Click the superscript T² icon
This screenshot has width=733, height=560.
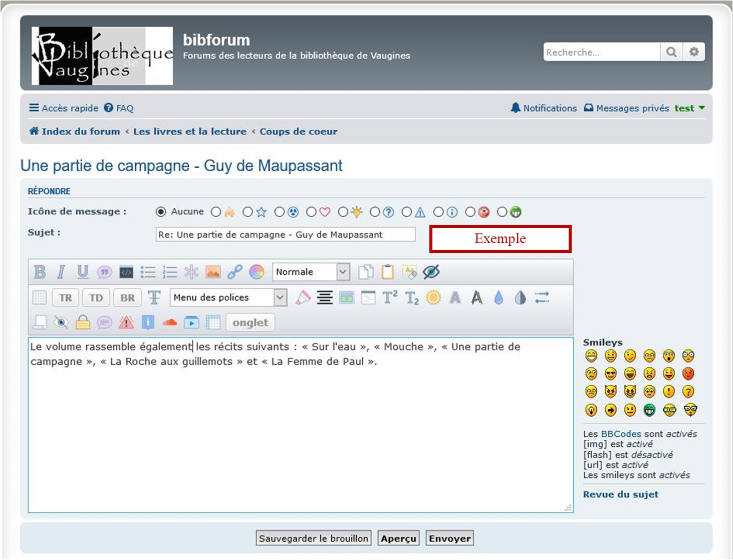click(x=390, y=298)
